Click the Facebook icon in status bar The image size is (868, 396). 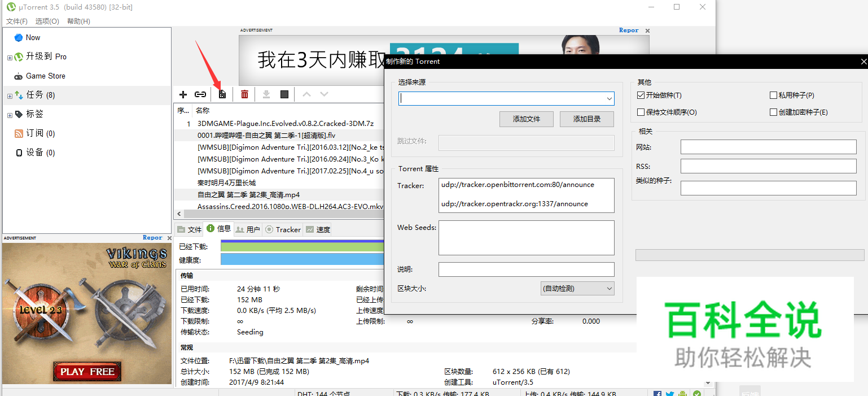[657, 393]
